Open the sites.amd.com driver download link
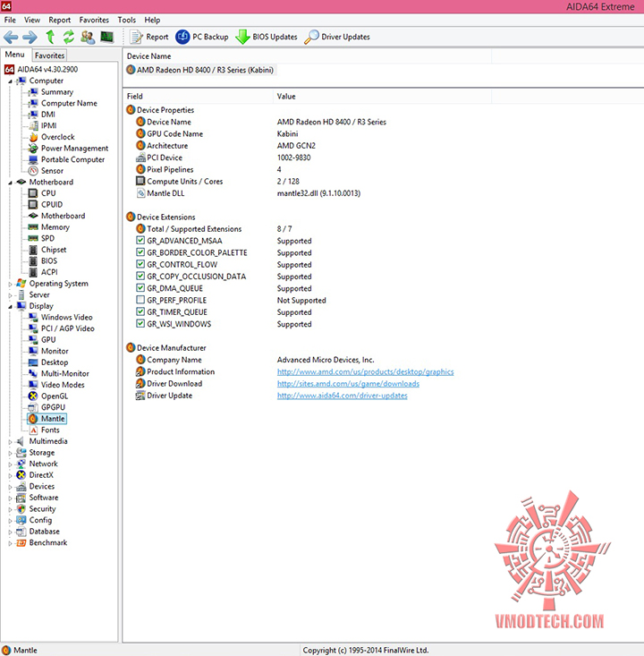 tap(348, 384)
